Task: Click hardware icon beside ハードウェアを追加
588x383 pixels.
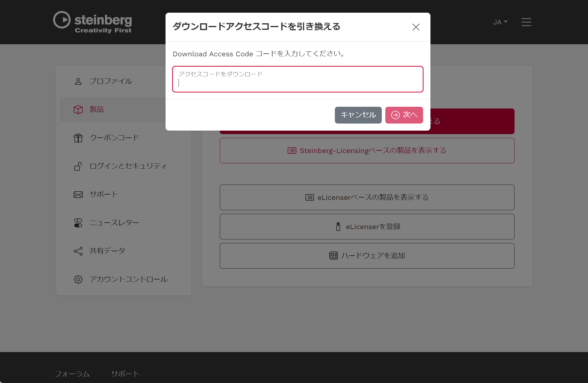Action: coord(333,256)
